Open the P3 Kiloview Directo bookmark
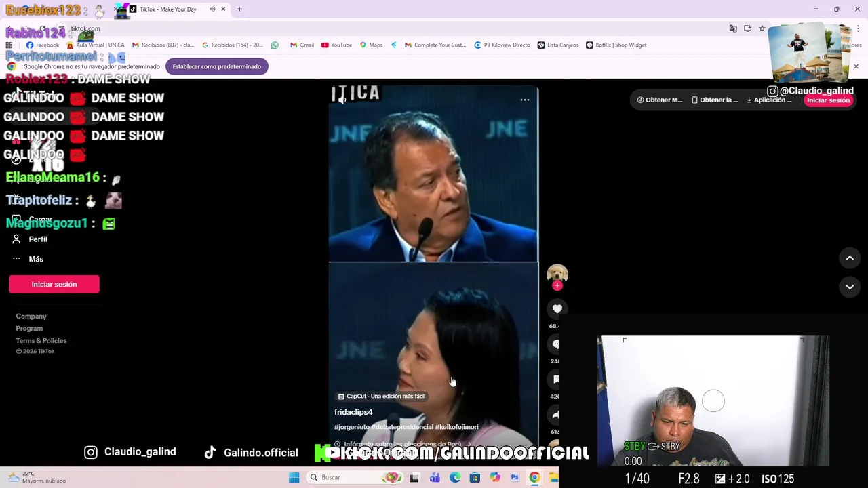 coord(502,45)
